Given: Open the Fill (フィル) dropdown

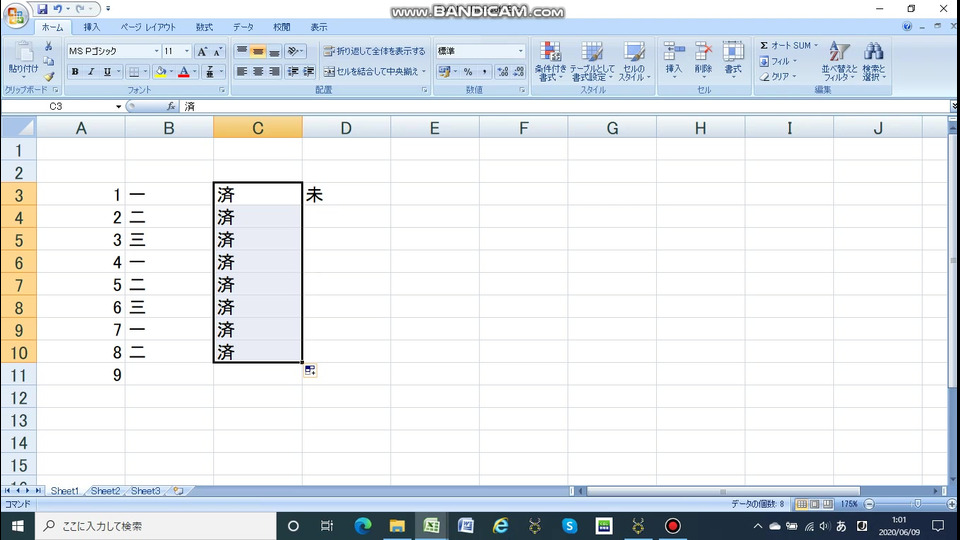Looking at the screenshot, I should [779, 61].
